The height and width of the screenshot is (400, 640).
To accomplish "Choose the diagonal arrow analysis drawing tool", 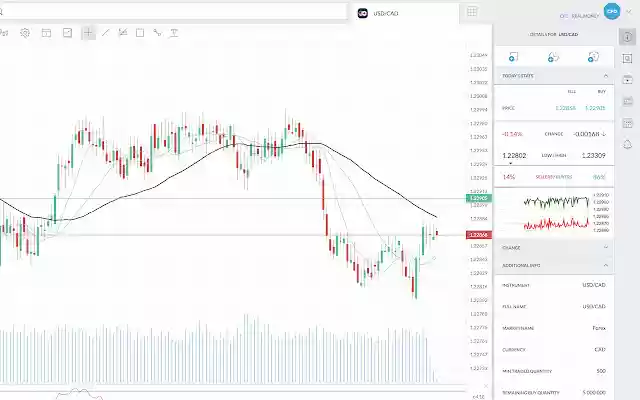I will (122, 33).
